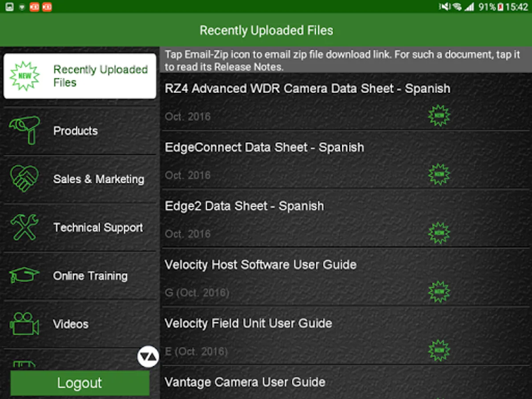Click the security camera Products icon
This screenshot has width=532, height=399.
[x=24, y=130]
